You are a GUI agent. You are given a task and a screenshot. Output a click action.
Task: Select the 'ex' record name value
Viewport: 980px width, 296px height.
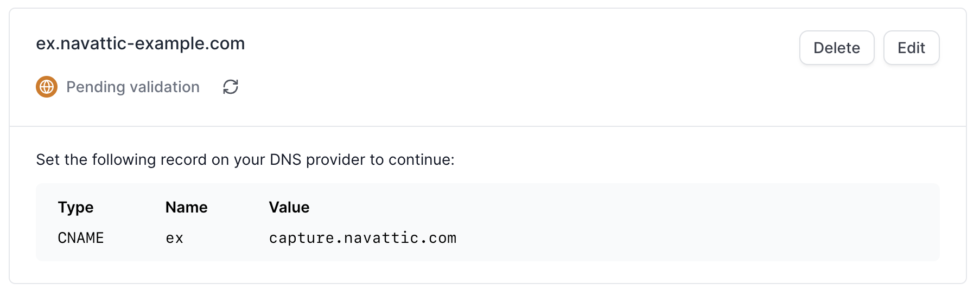click(175, 238)
